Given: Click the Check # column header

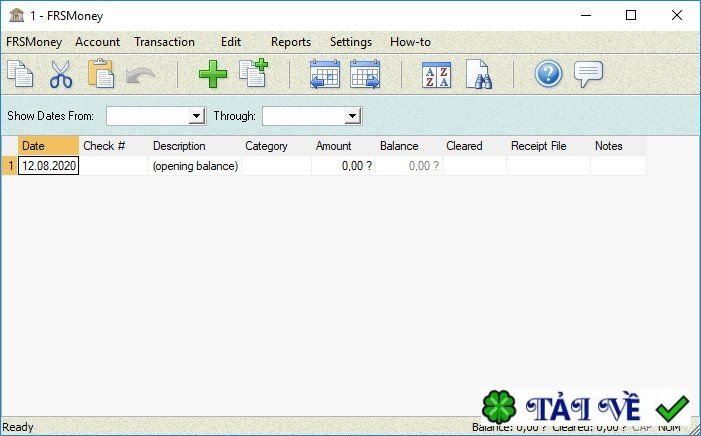Looking at the screenshot, I should pos(114,146).
